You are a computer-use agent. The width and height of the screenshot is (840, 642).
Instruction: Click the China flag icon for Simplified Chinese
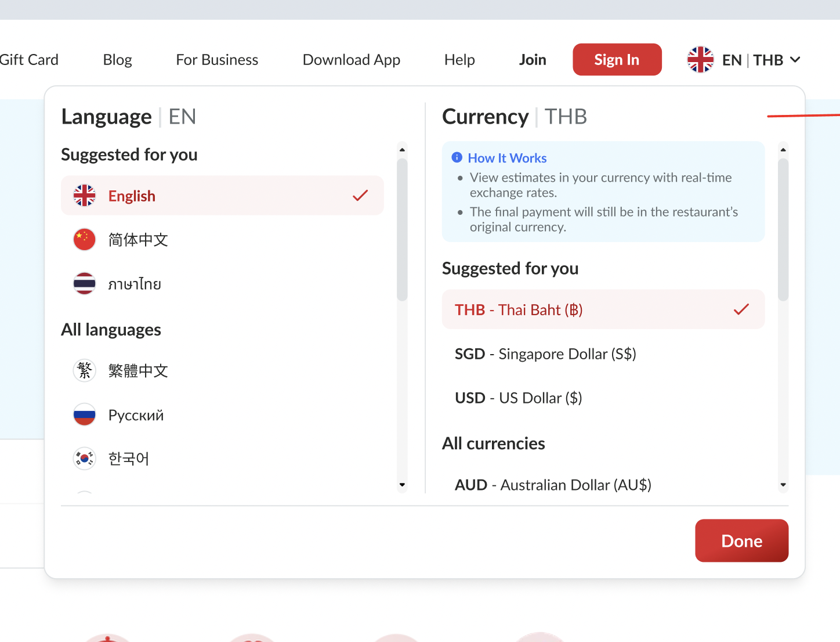(85, 240)
